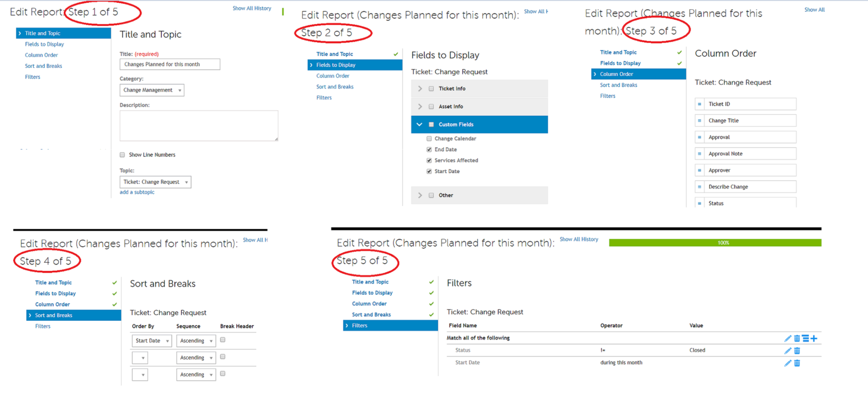This screenshot has width=868, height=414.
Task: Edit the Start Date filter row
Action: click(787, 363)
